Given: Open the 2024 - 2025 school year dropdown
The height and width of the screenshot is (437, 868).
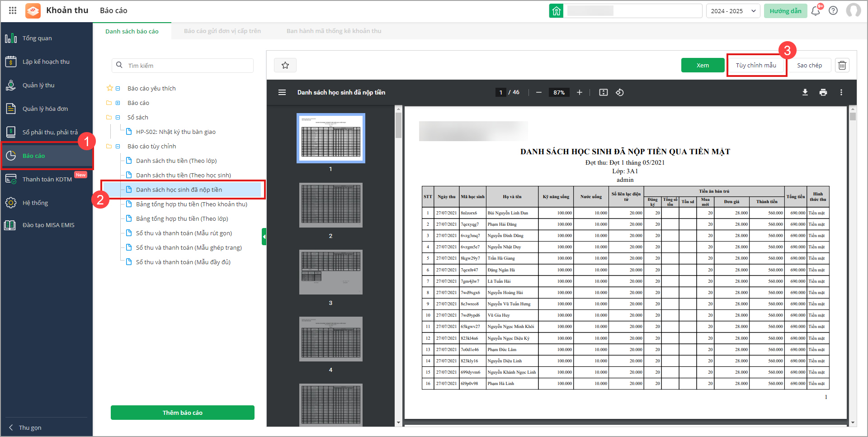Looking at the screenshot, I should tap(733, 11).
